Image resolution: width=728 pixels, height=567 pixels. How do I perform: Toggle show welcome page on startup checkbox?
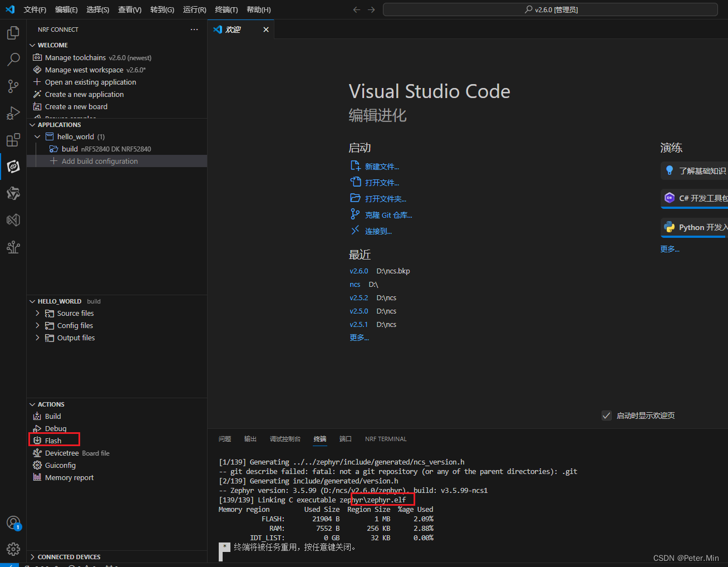tap(607, 416)
